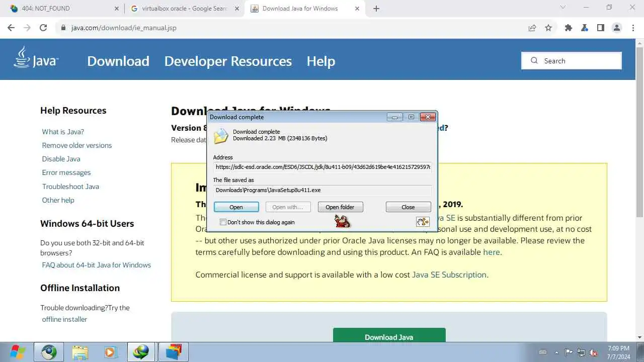Click the keyboard icon in system tray
The image size is (644, 362).
click(x=543, y=352)
